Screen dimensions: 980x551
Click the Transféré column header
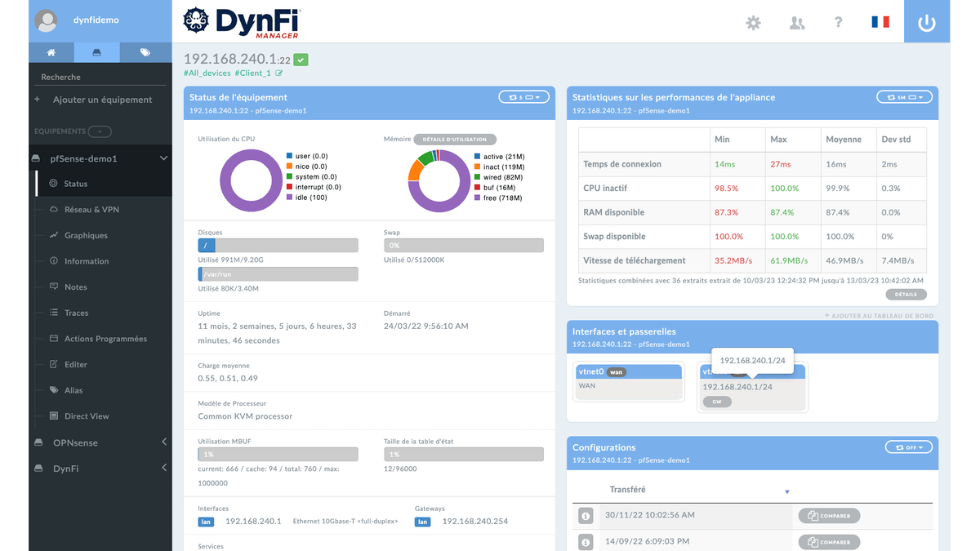pyautogui.click(x=627, y=490)
